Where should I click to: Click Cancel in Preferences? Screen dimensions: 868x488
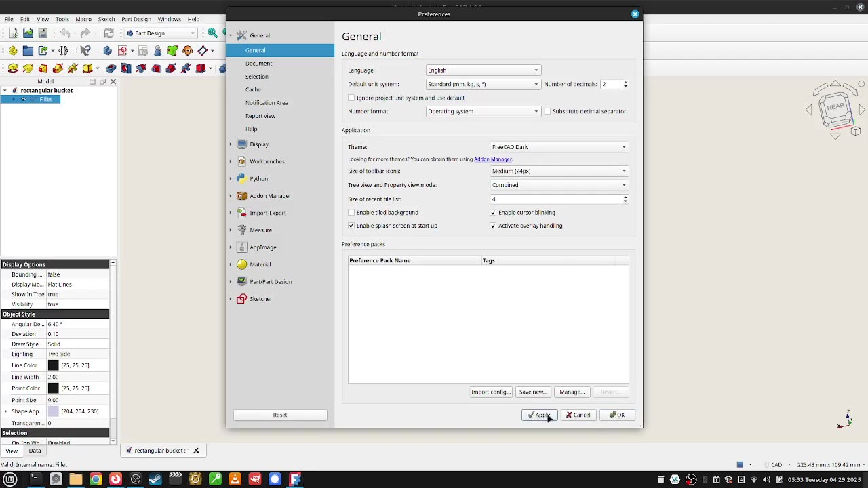point(578,415)
